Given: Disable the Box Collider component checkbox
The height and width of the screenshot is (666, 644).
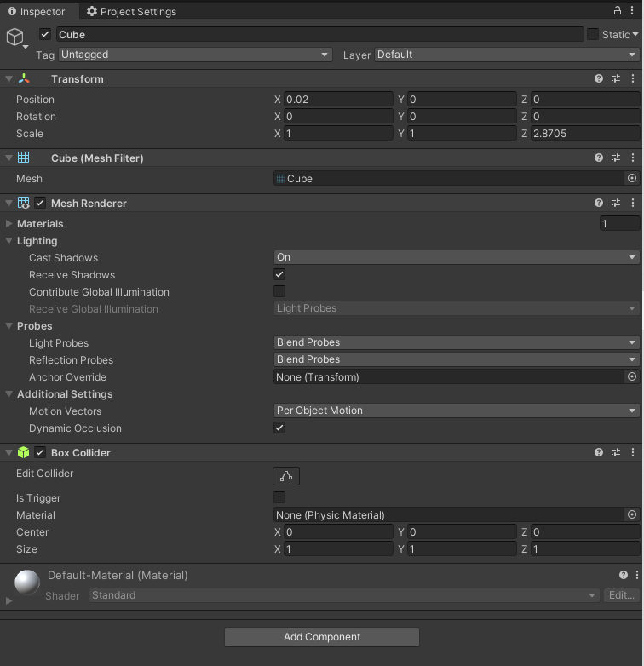Looking at the screenshot, I should (40, 453).
